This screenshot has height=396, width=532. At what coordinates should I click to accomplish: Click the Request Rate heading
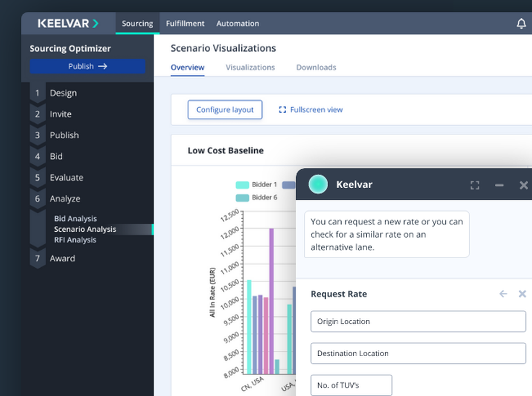click(338, 294)
